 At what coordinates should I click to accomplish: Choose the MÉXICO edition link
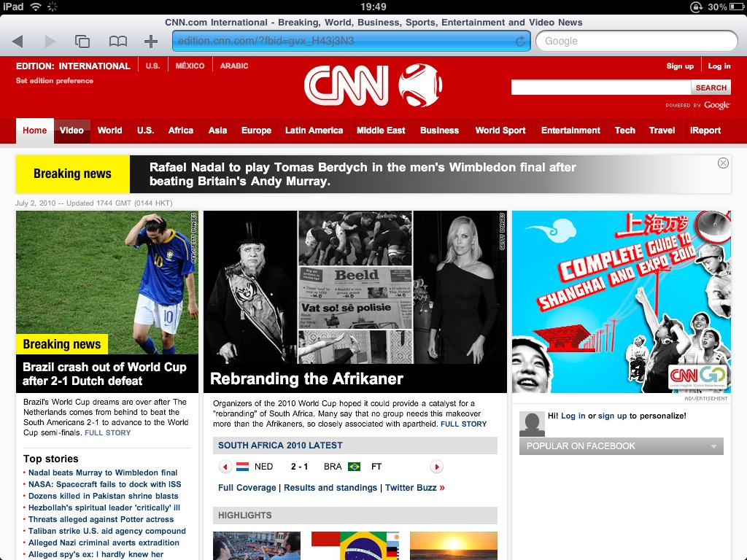(190, 66)
